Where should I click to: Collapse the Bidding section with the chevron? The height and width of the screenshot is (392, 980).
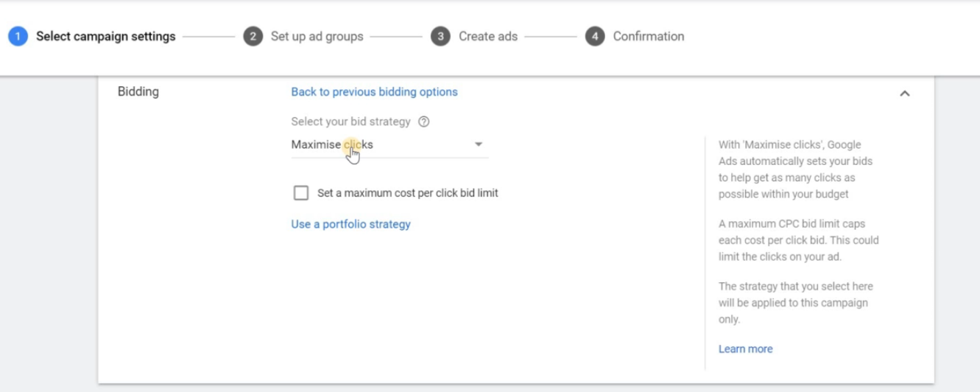point(905,94)
